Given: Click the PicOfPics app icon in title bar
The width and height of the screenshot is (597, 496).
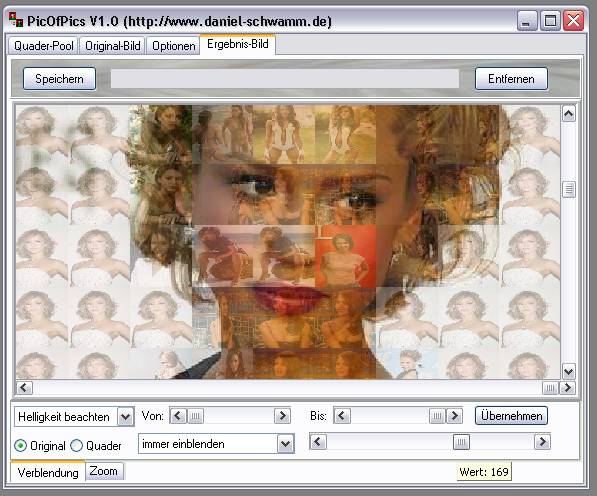Looking at the screenshot, I should coord(16,20).
